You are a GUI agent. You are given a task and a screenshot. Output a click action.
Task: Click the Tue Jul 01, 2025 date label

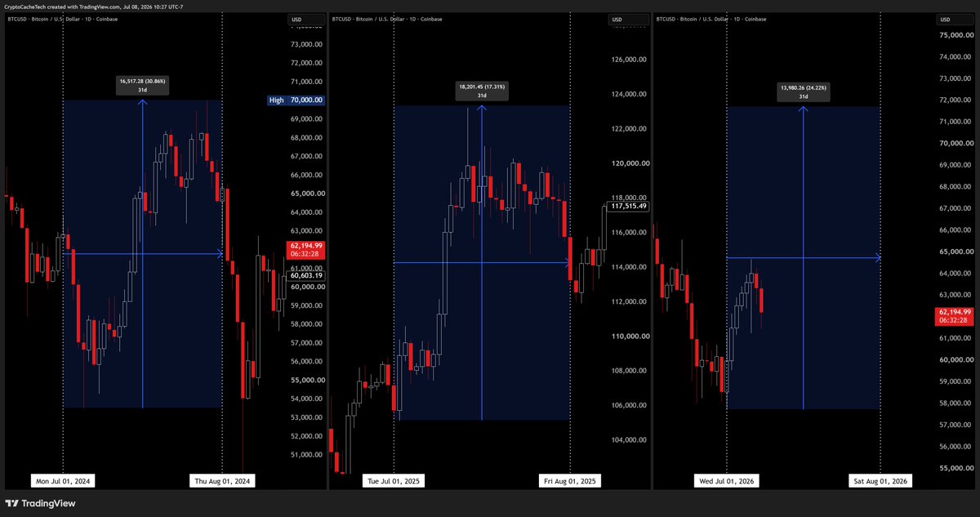(394, 481)
